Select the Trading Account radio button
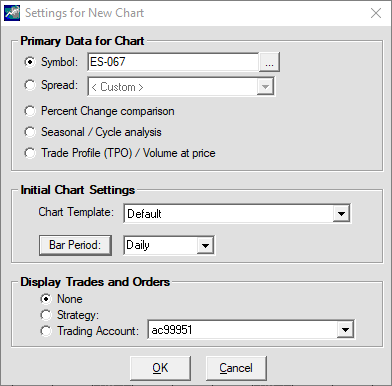392x386 pixels. click(46, 331)
